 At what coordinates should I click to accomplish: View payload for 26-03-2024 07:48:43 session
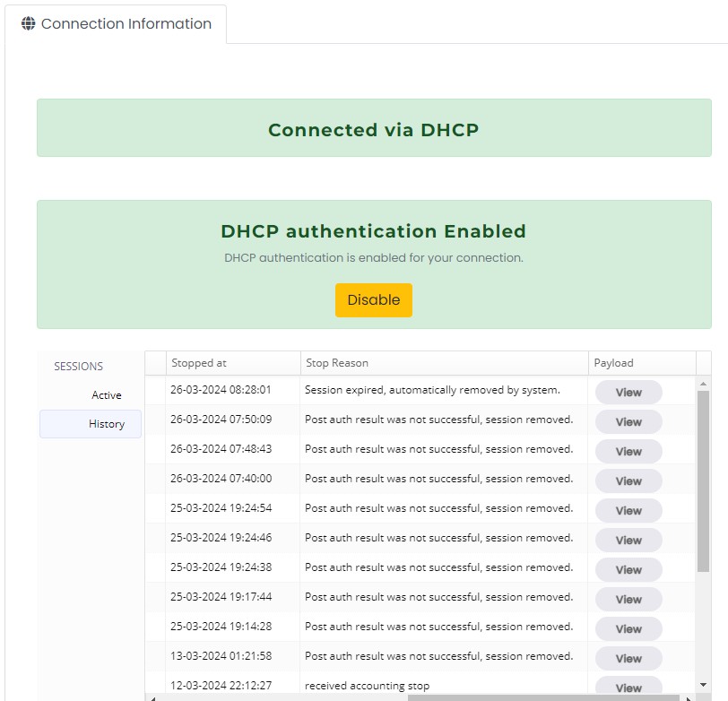(x=628, y=452)
